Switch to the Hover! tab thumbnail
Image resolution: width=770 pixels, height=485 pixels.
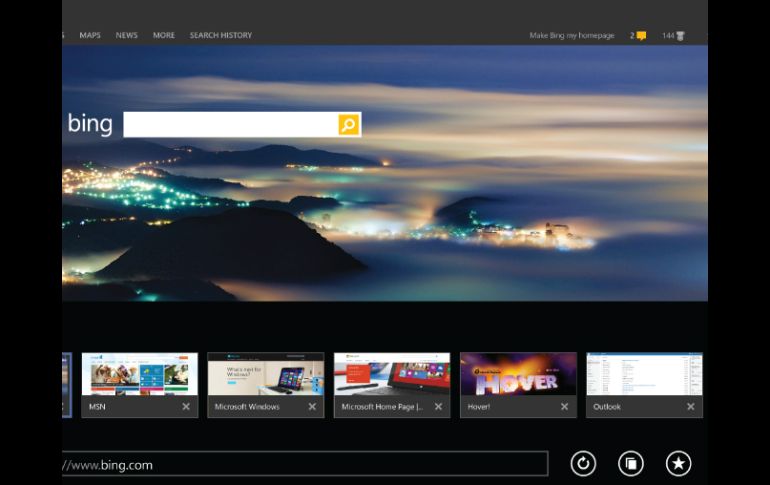[x=518, y=375]
